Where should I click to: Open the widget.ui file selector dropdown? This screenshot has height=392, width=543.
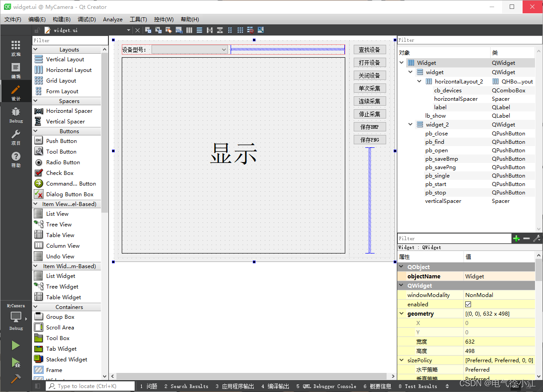pyautogui.click(x=129, y=30)
